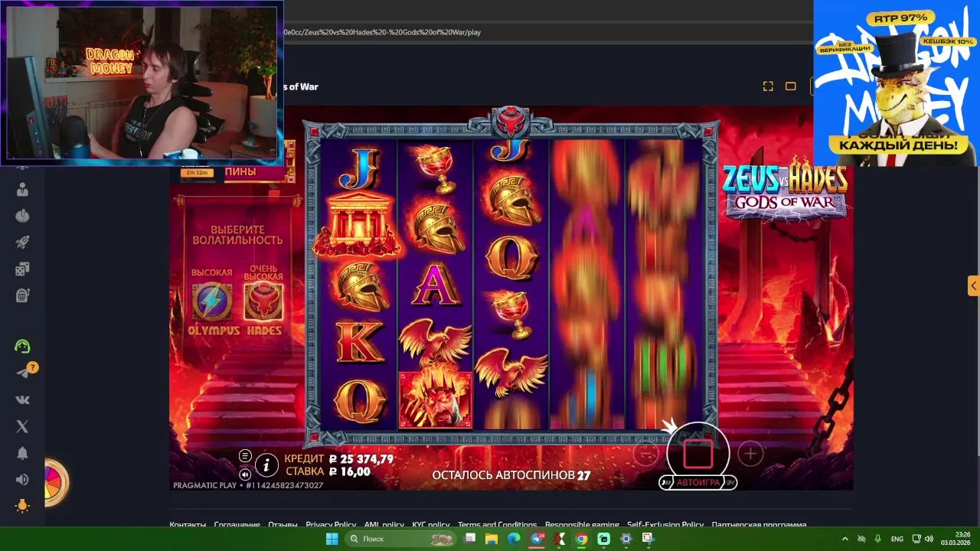
Task: Click the streamer webcam overlay
Action: point(142,83)
